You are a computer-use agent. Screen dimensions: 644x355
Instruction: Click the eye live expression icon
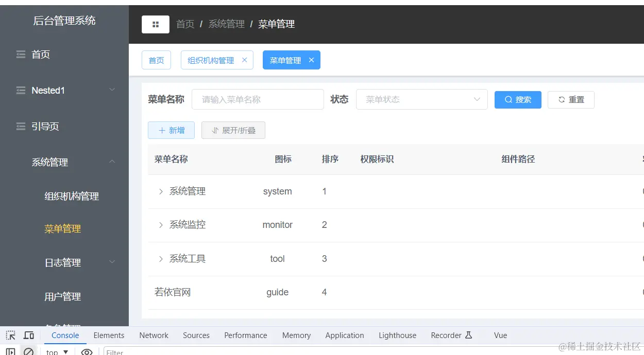tap(87, 352)
